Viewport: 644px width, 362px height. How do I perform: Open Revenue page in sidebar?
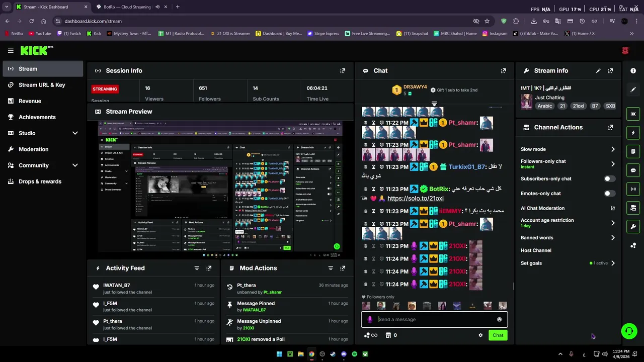(43, 101)
